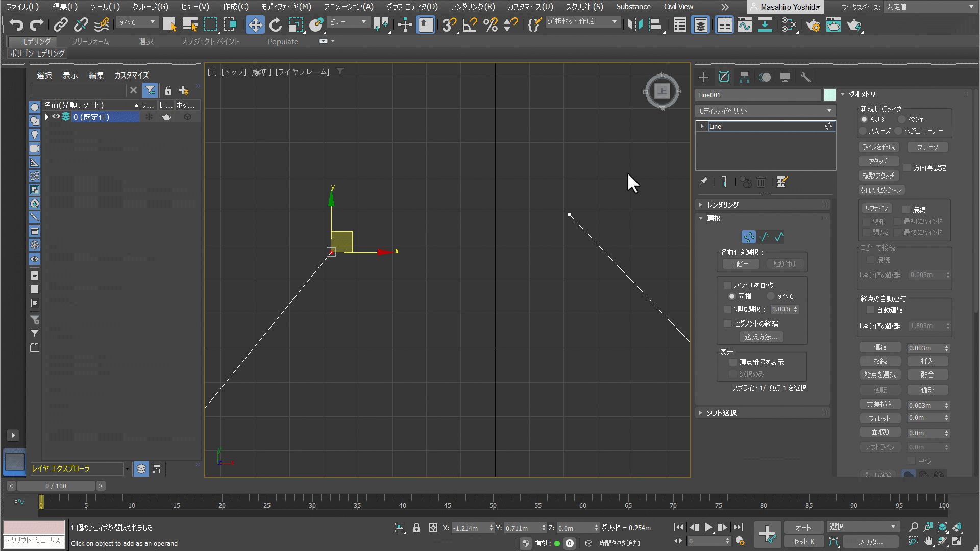Click the Undo arrow icon
Viewport: 980px width, 551px height.
16,24
